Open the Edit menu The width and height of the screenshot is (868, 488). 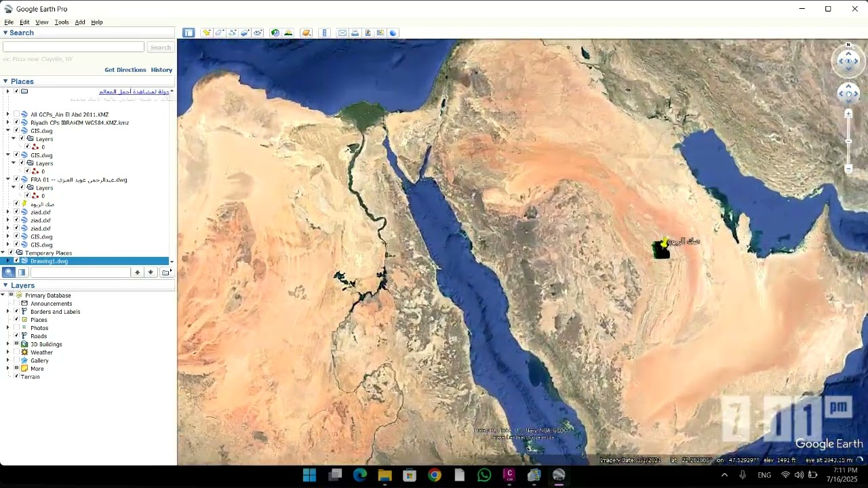(24, 22)
